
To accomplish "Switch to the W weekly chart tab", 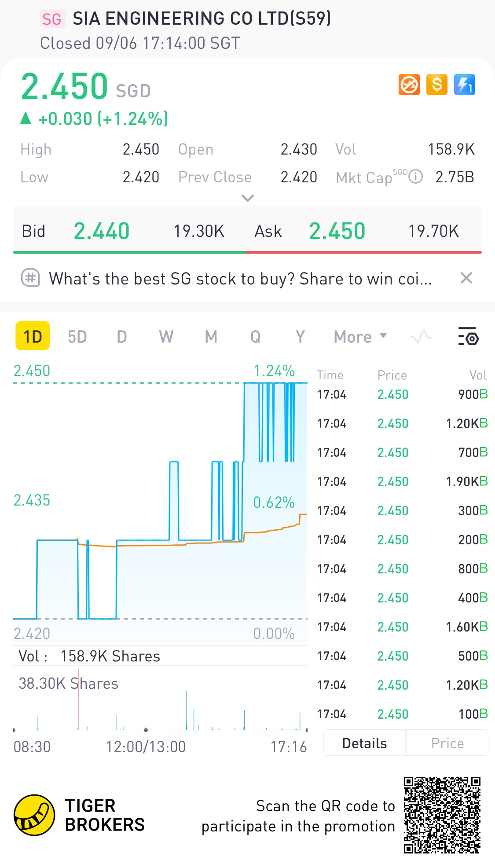I will 166,337.
